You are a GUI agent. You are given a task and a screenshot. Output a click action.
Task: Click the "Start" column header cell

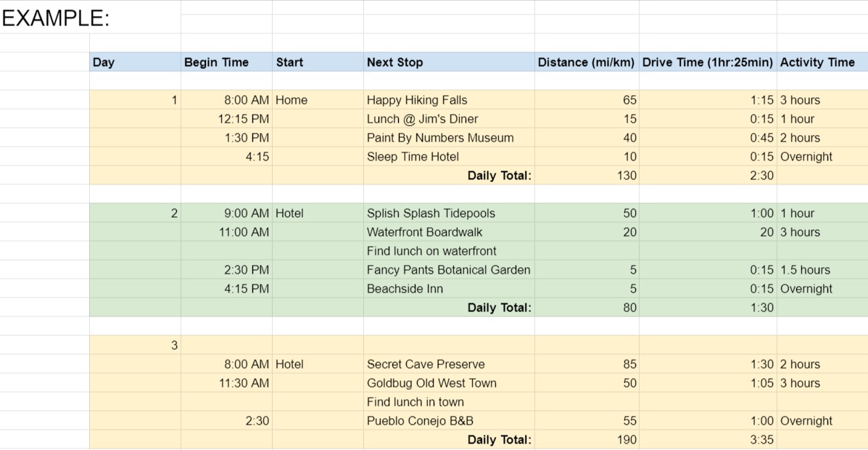click(317, 62)
